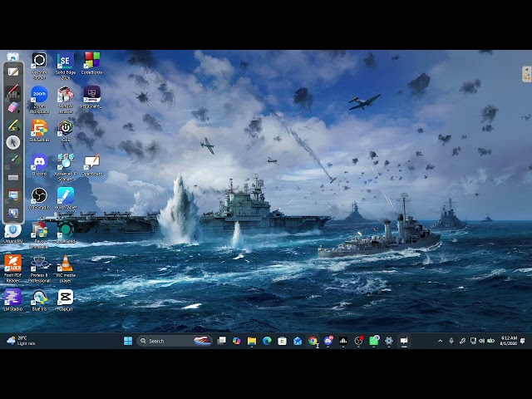This screenshot has width=532, height=399.
Task: Expand the Highlighter tool options arrow
Action: click(x=19, y=130)
